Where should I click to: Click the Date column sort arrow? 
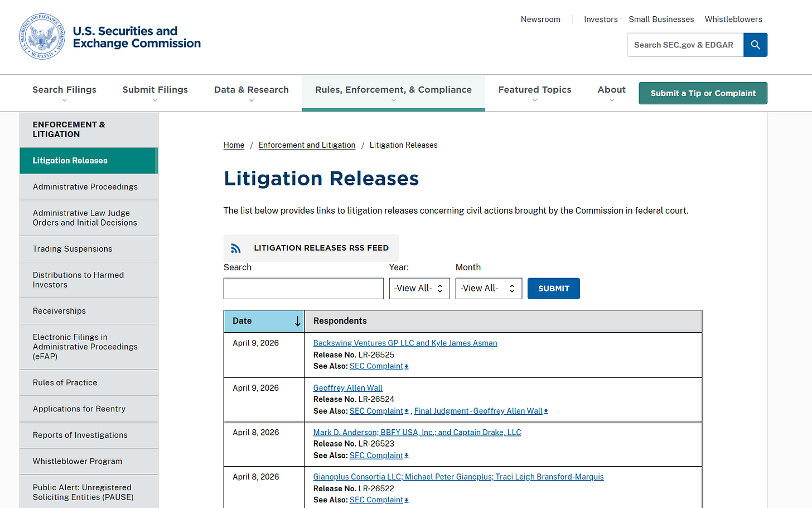298,321
